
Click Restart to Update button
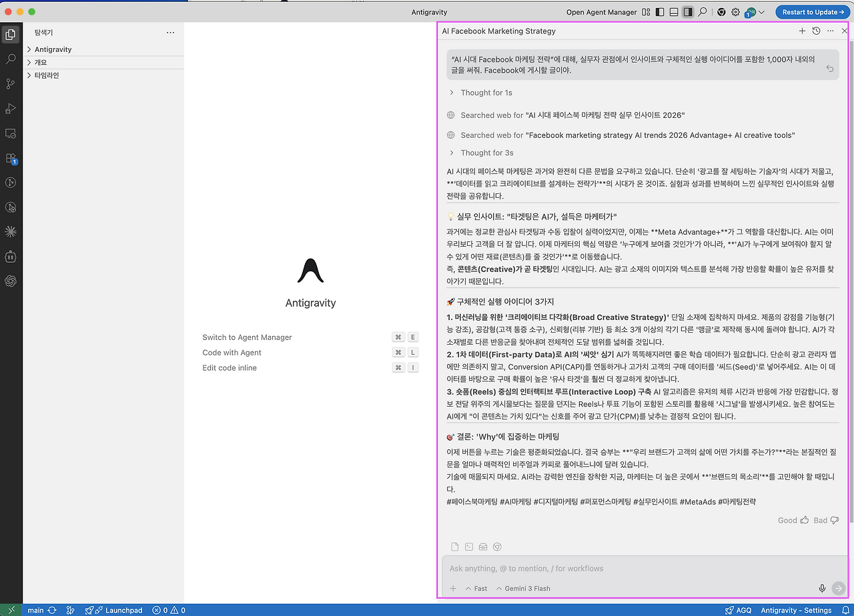[x=811, y=12]
